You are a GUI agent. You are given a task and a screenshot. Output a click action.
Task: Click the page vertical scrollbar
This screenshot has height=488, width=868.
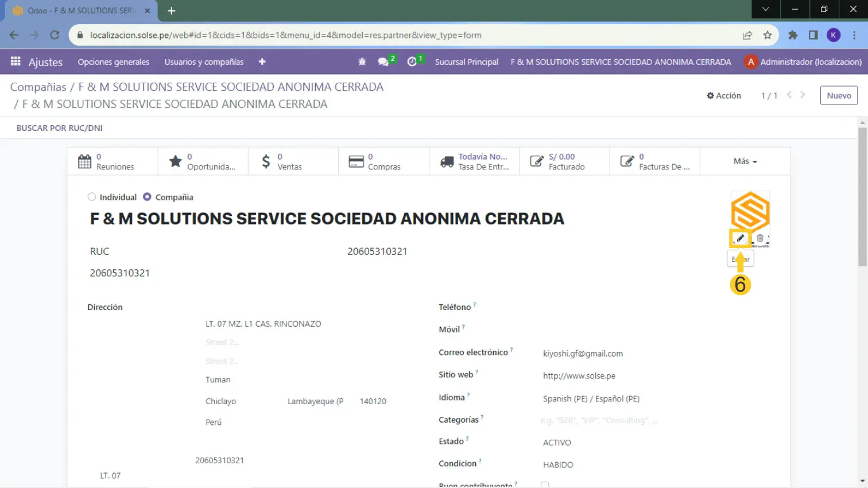click(x=862, y=196)
